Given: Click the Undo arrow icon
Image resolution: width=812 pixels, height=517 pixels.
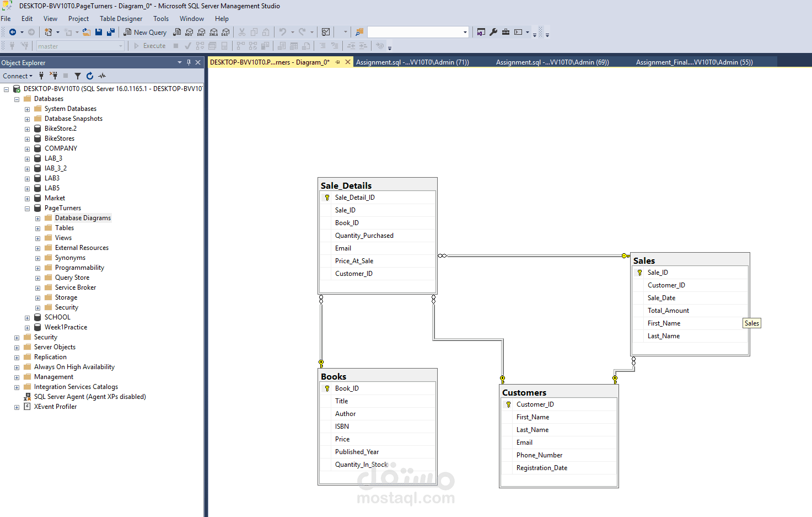Looking at the screenshot, I should [x=283, y=32].
